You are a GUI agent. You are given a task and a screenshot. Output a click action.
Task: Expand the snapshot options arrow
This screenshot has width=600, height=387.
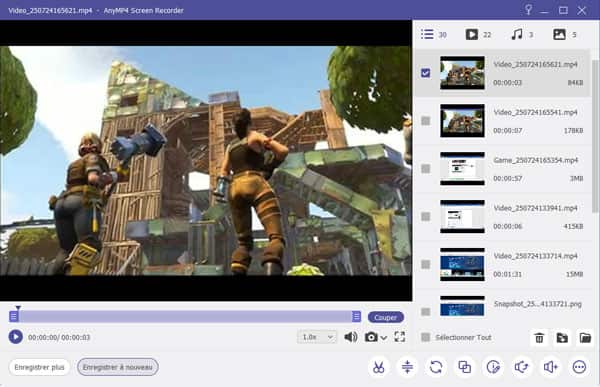[384, 338]
